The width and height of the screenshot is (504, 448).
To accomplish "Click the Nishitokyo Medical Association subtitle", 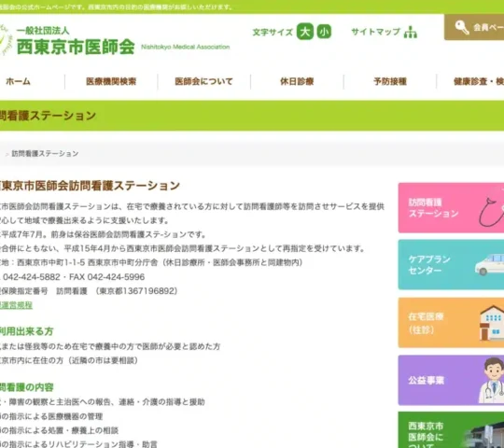I will coord(186,47).
